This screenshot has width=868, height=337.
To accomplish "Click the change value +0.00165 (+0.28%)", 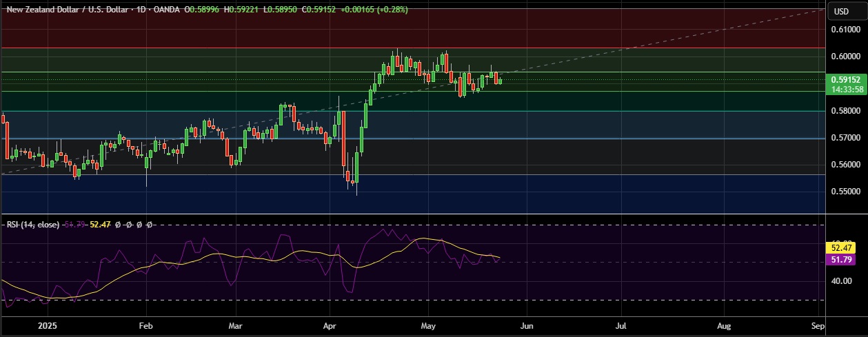I will 374,10.
